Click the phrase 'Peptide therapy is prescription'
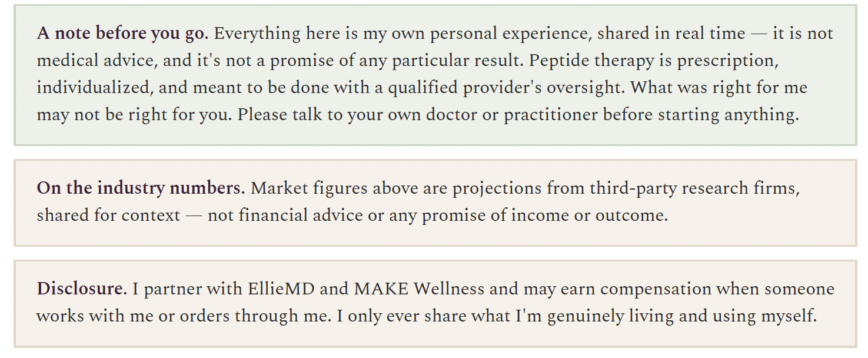The width and height of the screenshot is (868, 358). click(645, 61)
